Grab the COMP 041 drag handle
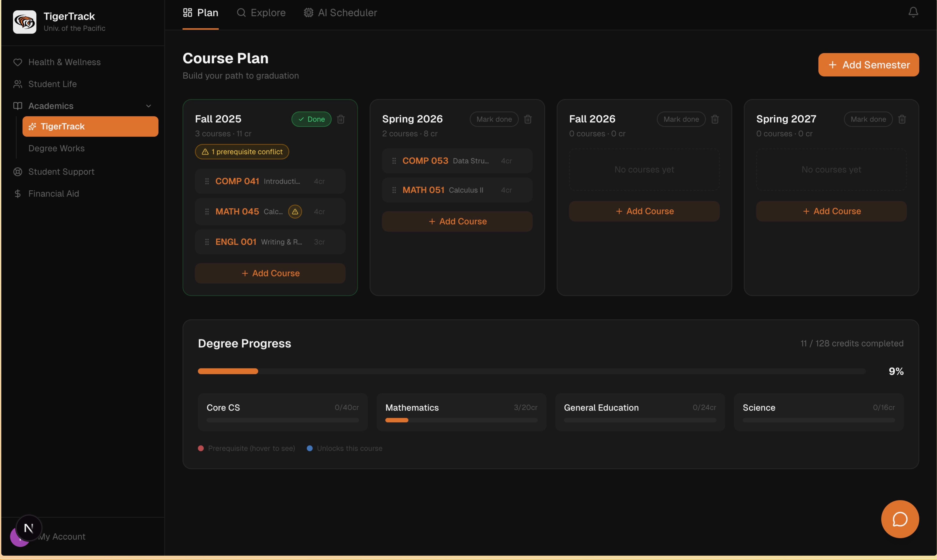 point(207,181)
